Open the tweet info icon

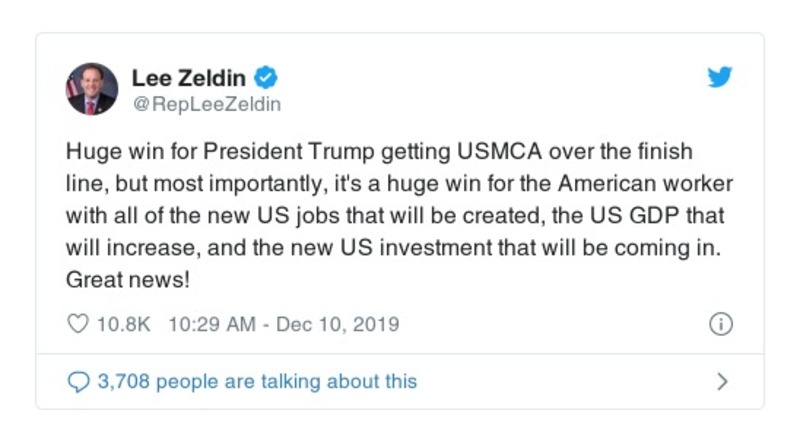click(720, 324)
